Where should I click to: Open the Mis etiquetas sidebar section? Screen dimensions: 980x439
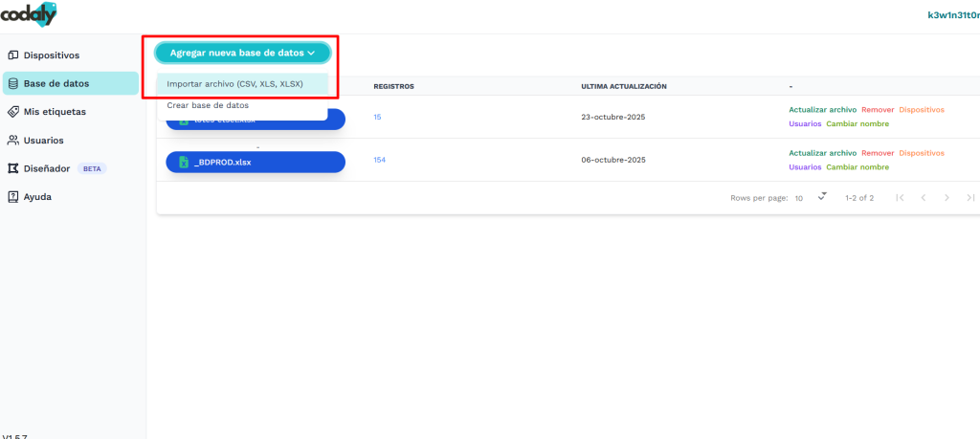tap(54, 112)
